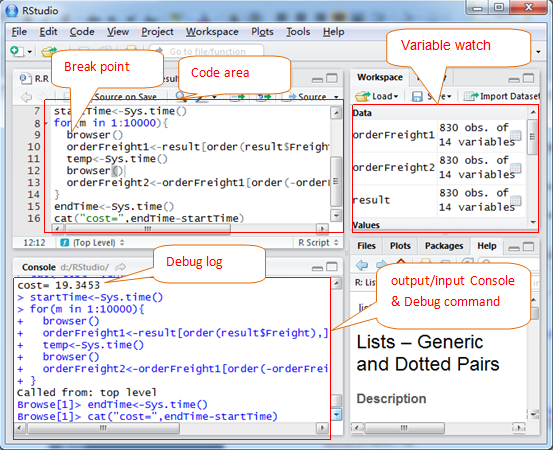Collapse the for loop fold arrow at line 8
This screenshot has width=554, height=451.
(46, 123)
